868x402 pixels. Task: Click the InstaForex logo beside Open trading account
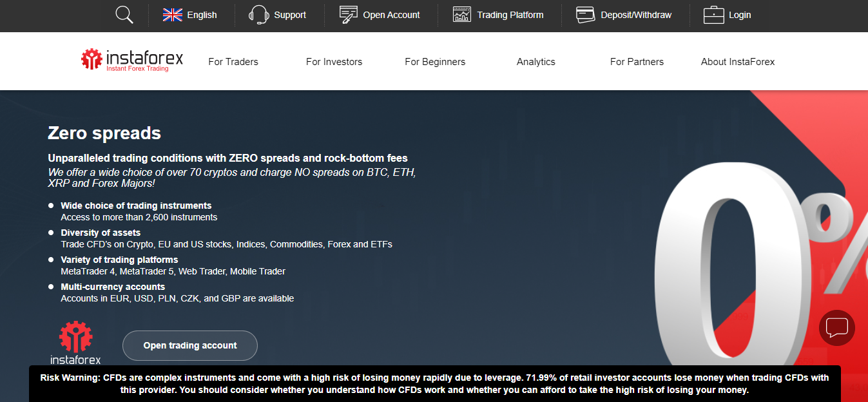pos(76,343)
